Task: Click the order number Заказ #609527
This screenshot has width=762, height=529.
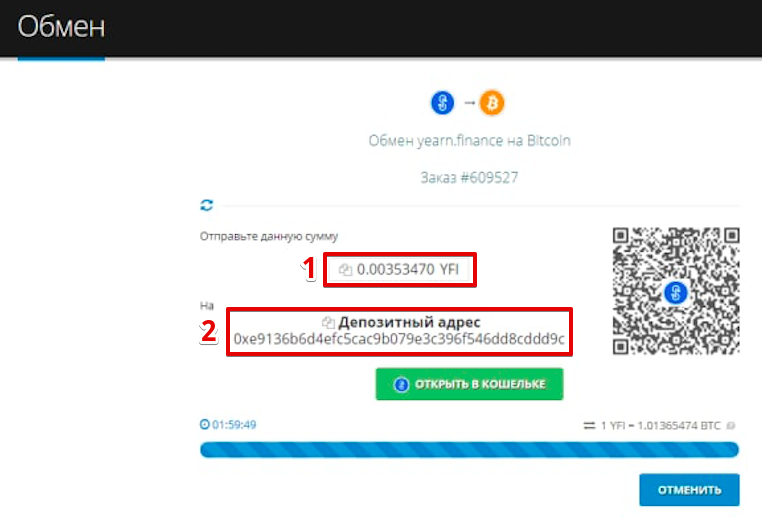Action: tap(468, 177)
